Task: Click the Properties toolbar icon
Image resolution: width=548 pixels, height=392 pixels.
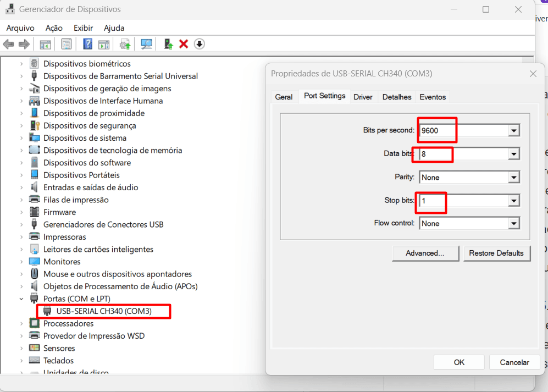Action: [66, 44]
